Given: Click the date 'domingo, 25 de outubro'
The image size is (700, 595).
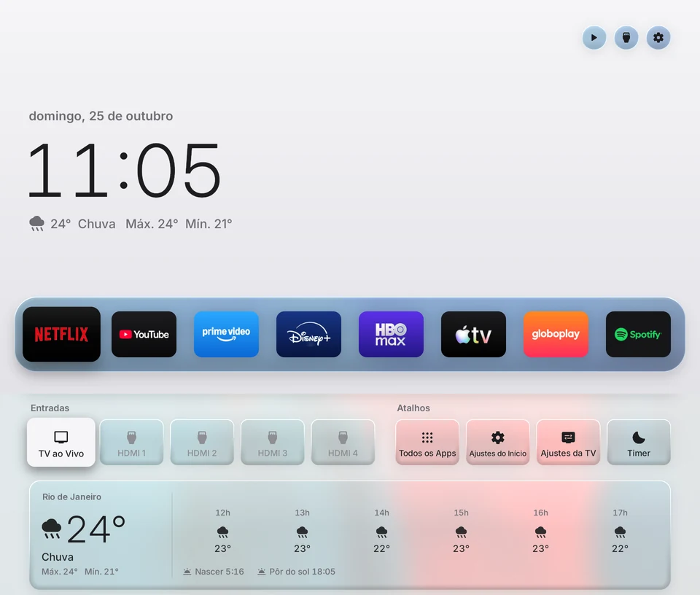Looking at the screenshot, I should (101, 116).
